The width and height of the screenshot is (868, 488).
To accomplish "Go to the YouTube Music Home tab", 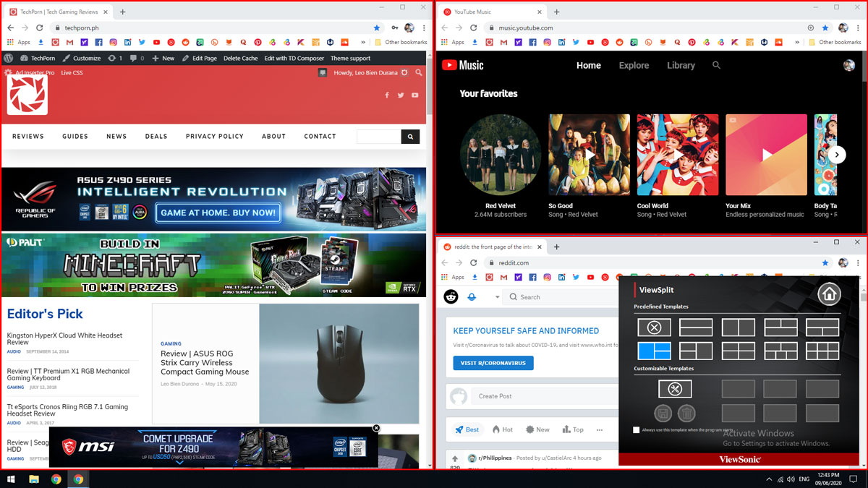I will click(x=589, y=65).
